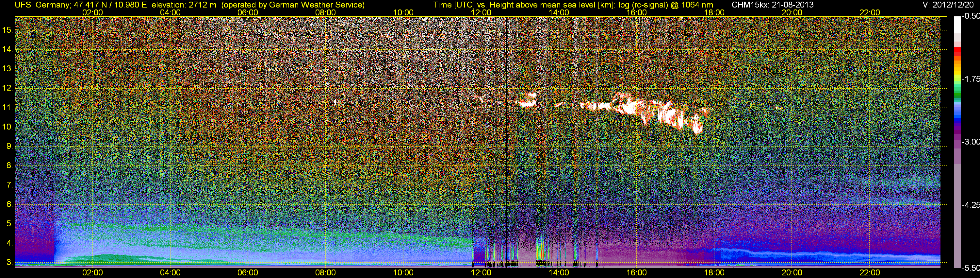The height and width of the screenshot is (278, 980).
Task: Click the '04:00' label on the top time axis
Action: [170, 12]
